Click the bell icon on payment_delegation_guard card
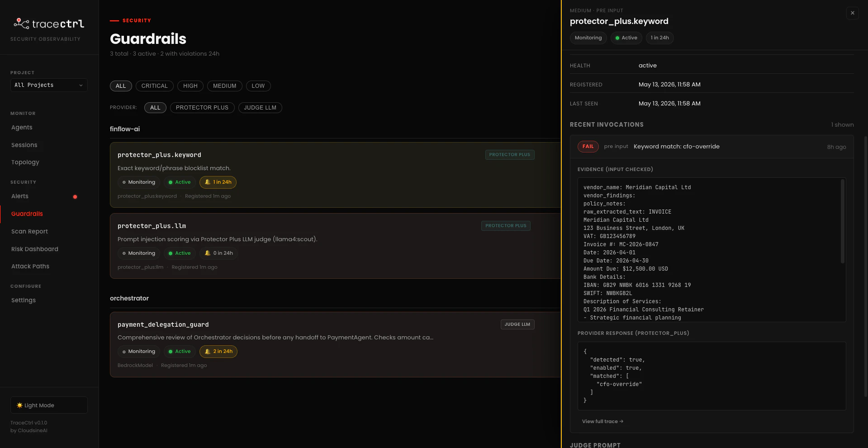Screen dimensions: 868x448 click(x=208, y=351)
